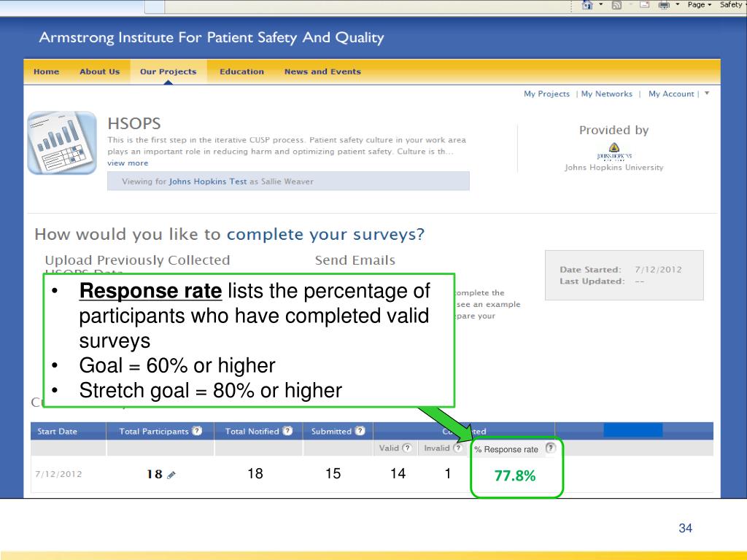Open the Print dropdown arrow
Screen dimensions: 747x560
678,4
